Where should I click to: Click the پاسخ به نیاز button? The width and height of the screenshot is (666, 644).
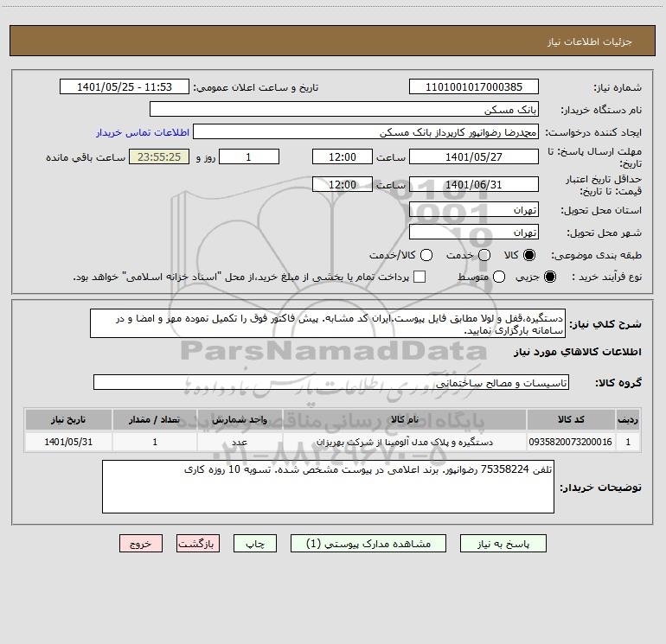pyautogui.click(x=503, y=544)
